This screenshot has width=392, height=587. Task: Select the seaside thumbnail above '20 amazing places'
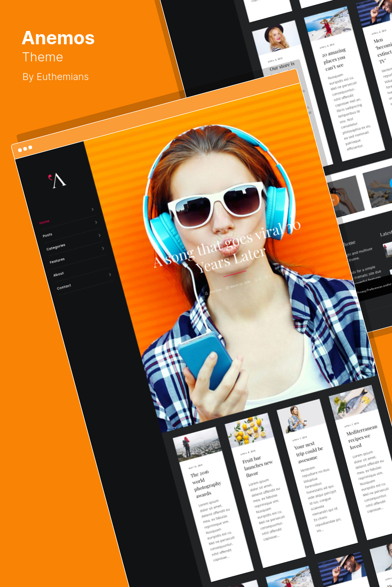click(327, 23)
